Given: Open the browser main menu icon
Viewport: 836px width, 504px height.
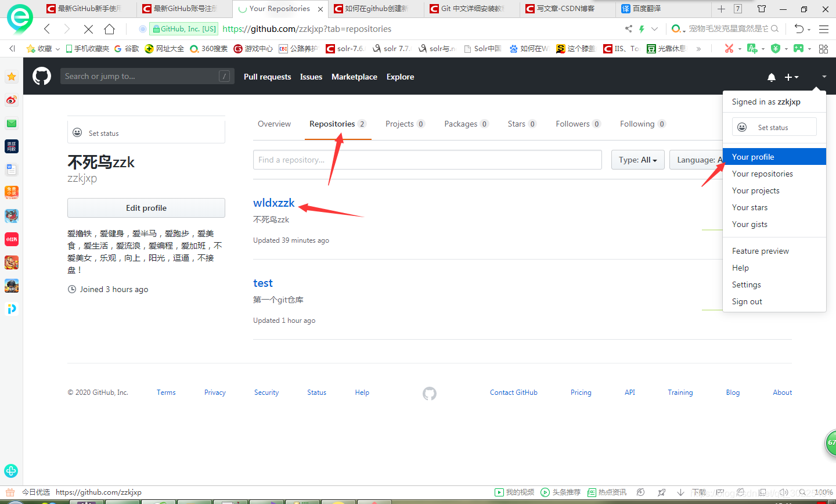Looking at the screenshot, I should (824, 29).
